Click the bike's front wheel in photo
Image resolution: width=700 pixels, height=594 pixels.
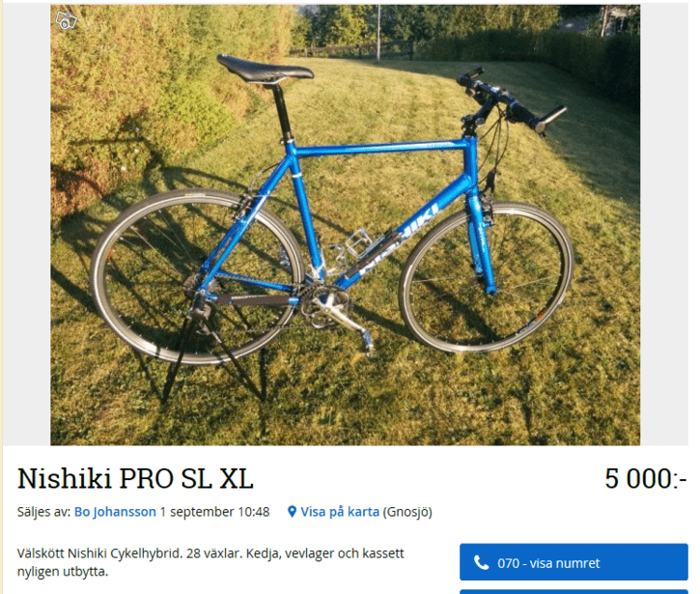[486, 278]
